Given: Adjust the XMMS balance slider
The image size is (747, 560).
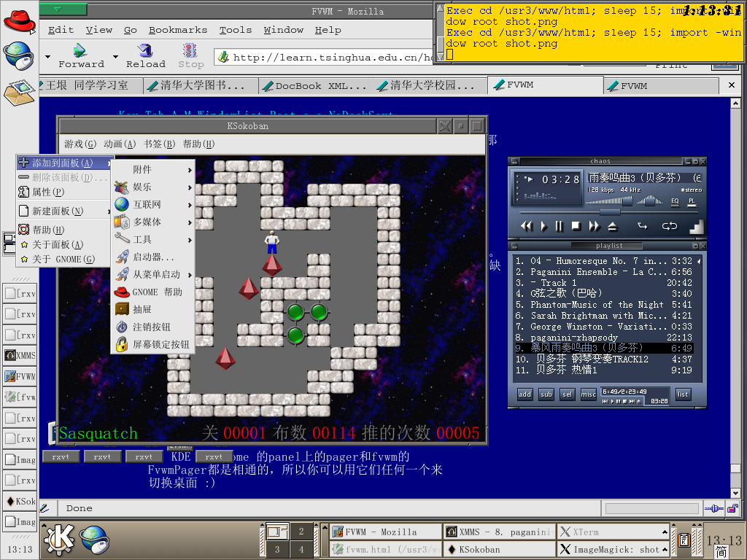Looking at the screenshot, I should 650,201.
